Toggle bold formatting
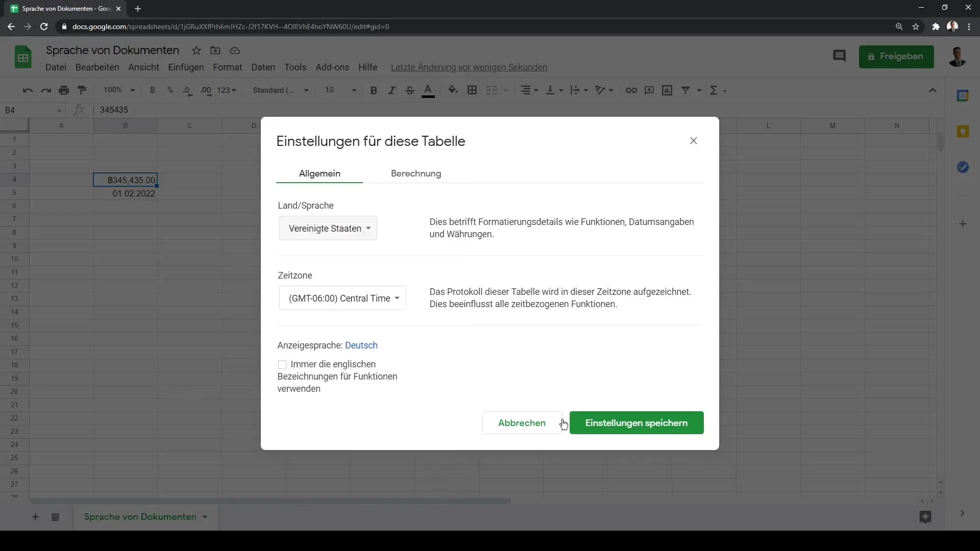 pyautogui.click(x=374, y=90)
